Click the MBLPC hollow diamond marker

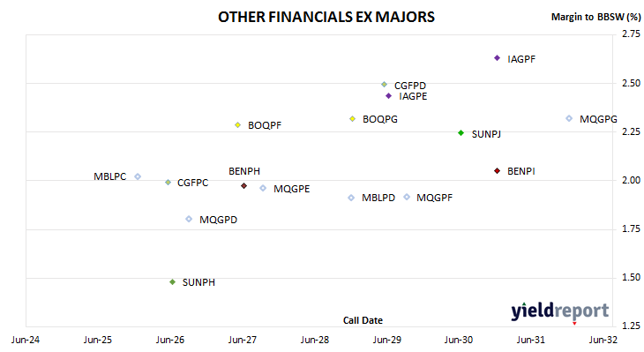pos(138,176)
